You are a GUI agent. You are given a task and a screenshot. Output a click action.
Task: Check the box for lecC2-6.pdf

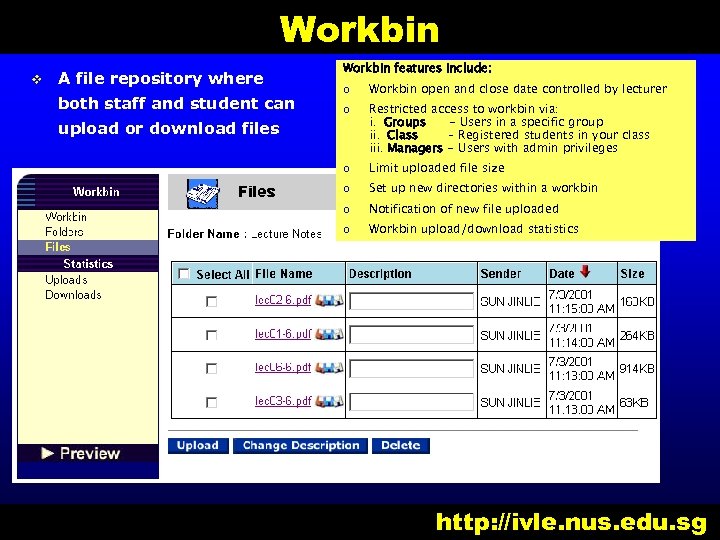point(211,302)
